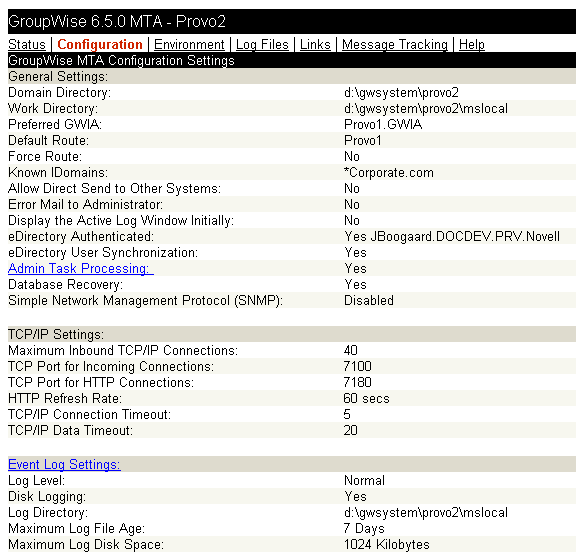Screen dimensions: 576x560
Task: Click the HTTP Refresh Rate label
Action: (x=65, y=399)
